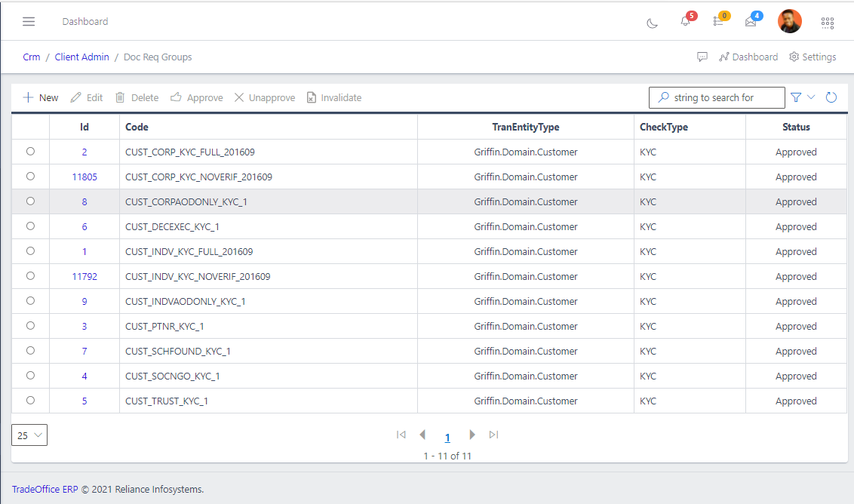The height and width of the screenshot is (504, 854).
Task: Create a record with the New button
Action: (39, 97)
